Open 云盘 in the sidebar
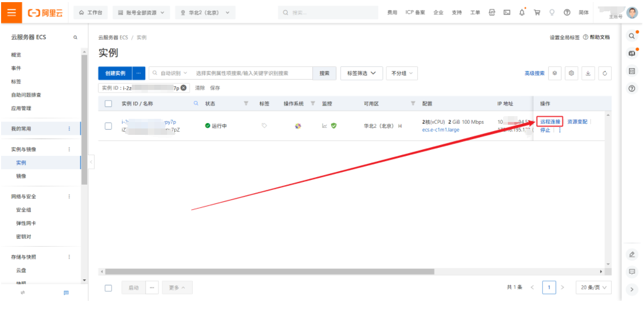The image size is (644, 311). pos(21,270)
